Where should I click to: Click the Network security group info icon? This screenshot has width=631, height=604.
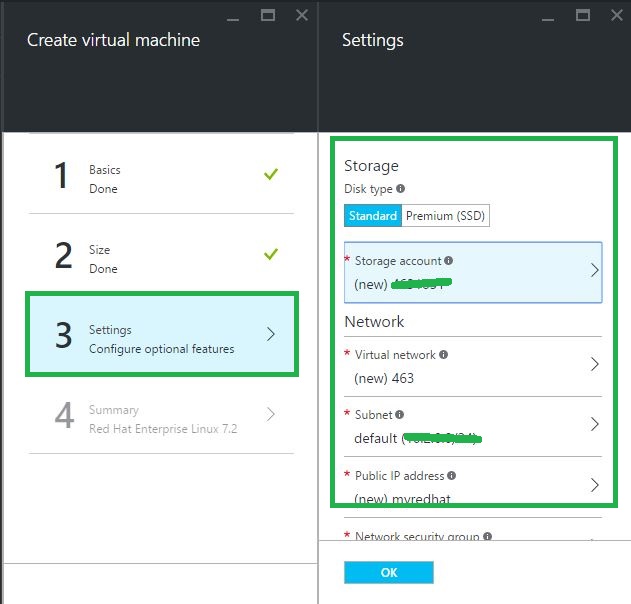(488, 537)
